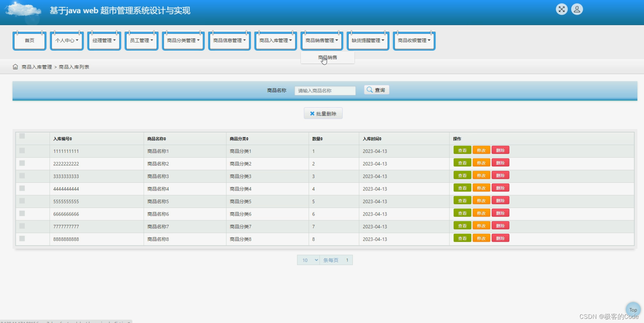Screen dimensions: 644x323
Task: Edit the record 1111111111 with 修改
Action: click(481, 150)
